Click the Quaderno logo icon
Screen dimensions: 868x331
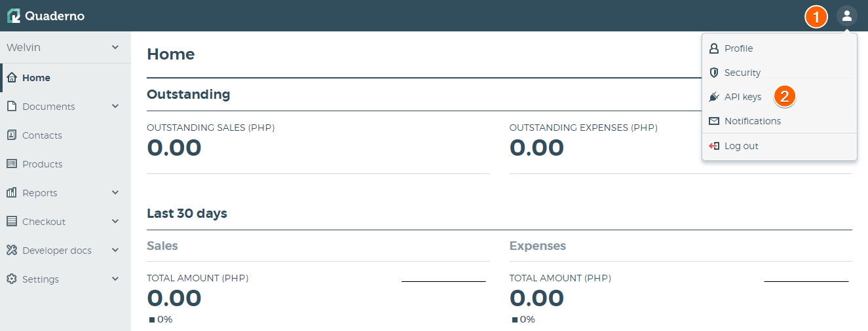pos(14,16)
